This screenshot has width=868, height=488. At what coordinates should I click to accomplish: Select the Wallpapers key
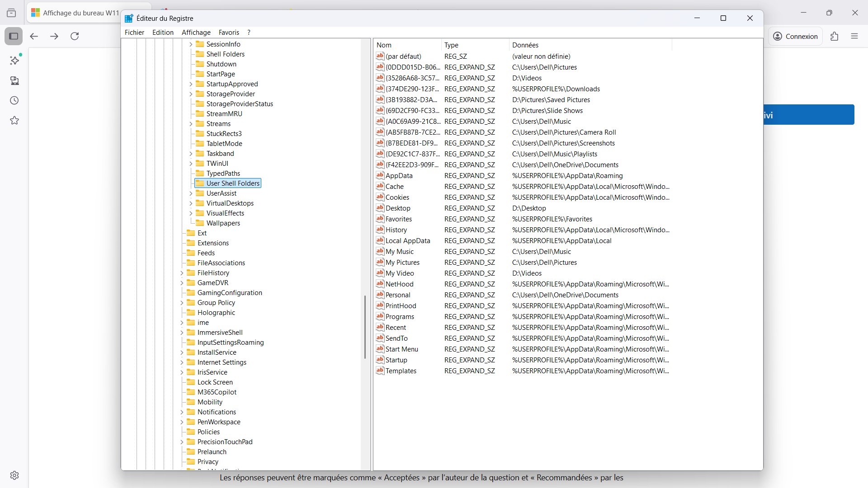pyautogui.click(x=223, y=223)
